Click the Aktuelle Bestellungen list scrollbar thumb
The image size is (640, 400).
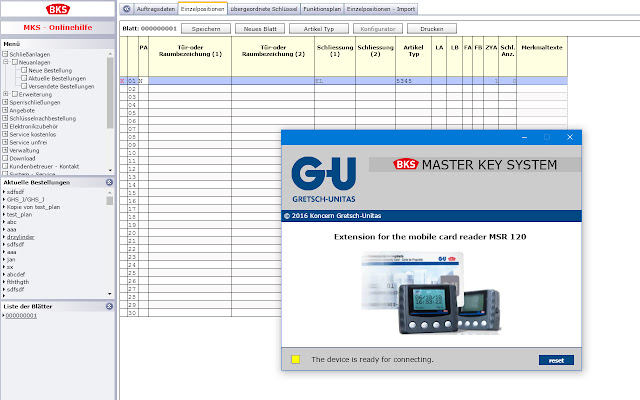[110, 200]
